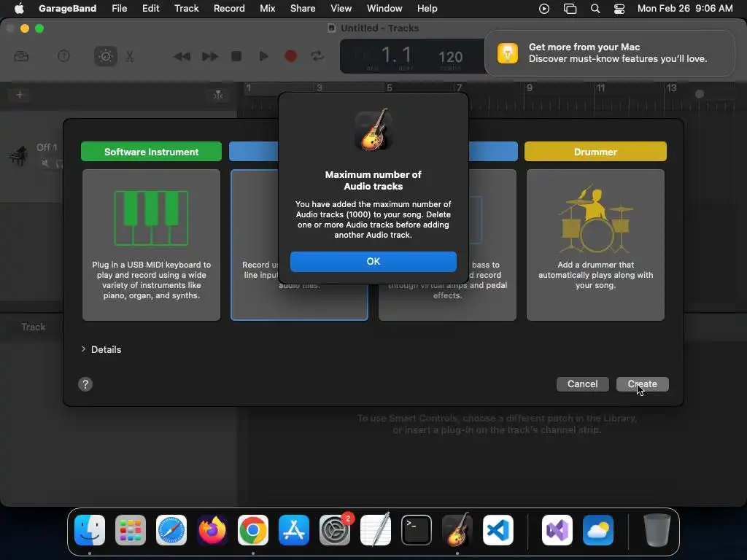Open Finder from the Dock

point(90,530)
